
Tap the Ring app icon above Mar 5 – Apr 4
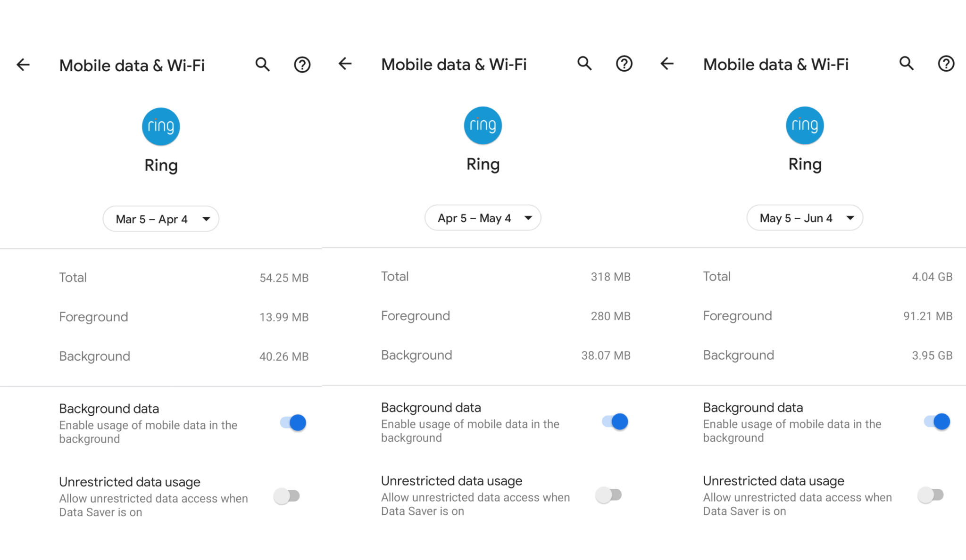click(x=161, y=126)
